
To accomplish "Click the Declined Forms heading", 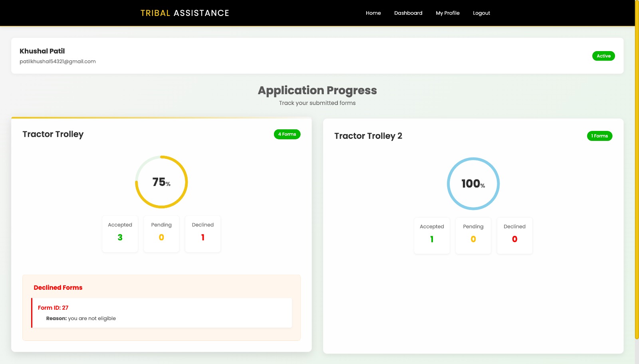I will click(58, 287).
